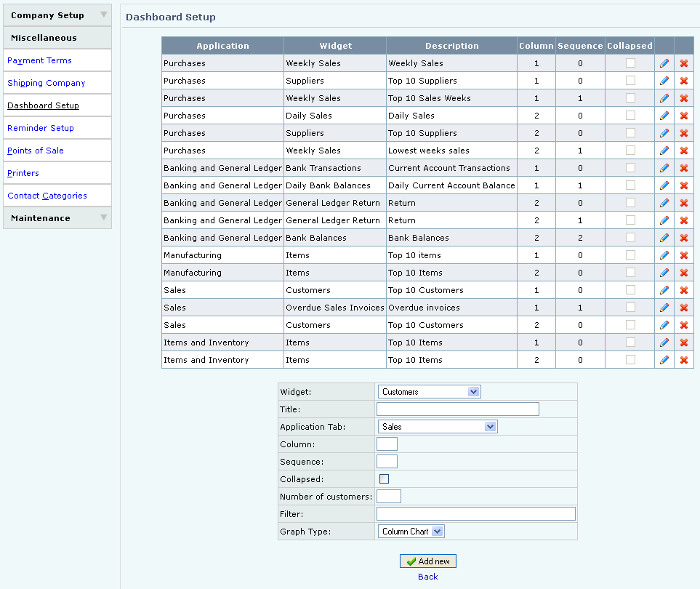
Task: Delete the Items and Inventory column 2 row
Action: click(x=684, y=360)
